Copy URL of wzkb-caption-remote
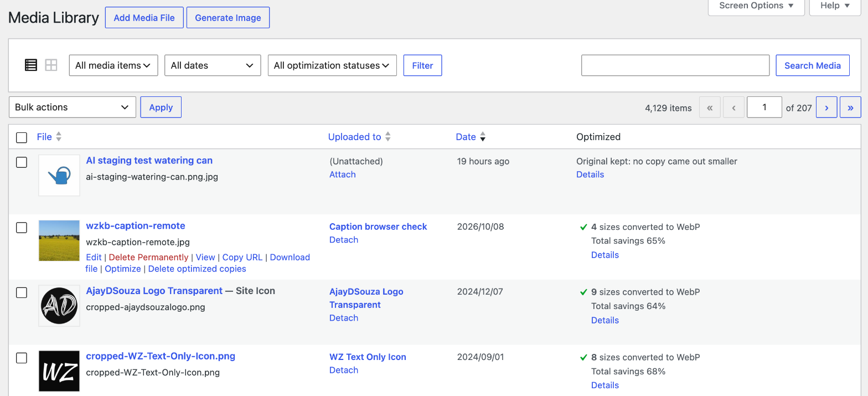868x396 pixels. (x=242, y=257)
